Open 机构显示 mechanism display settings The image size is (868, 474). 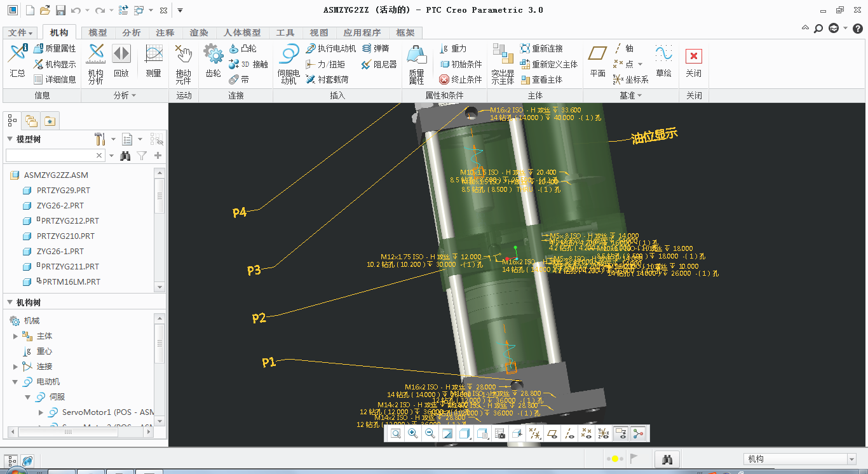55,64
